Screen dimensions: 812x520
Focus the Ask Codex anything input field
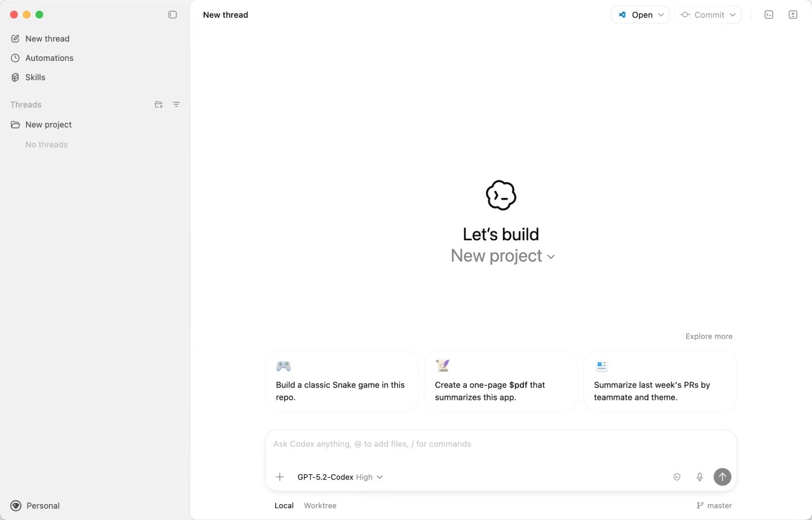(501, 444)
